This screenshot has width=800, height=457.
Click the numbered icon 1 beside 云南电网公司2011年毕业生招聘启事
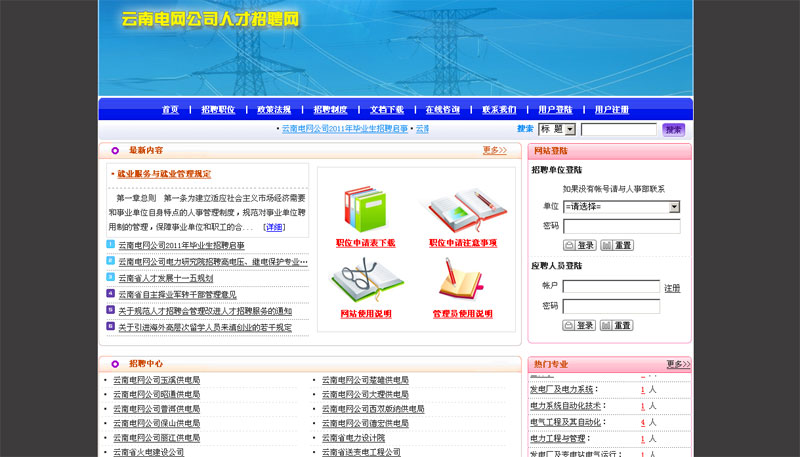110,245
